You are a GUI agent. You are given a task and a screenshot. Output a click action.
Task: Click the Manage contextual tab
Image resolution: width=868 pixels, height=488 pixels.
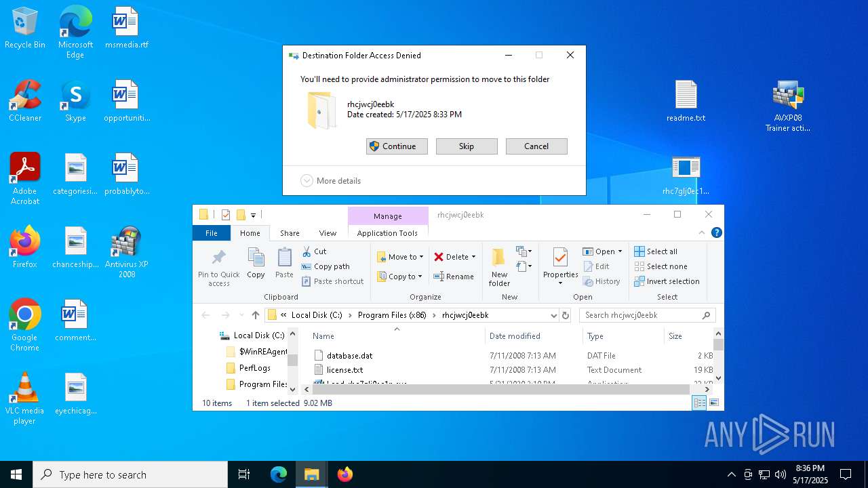(x=388, y=216)
